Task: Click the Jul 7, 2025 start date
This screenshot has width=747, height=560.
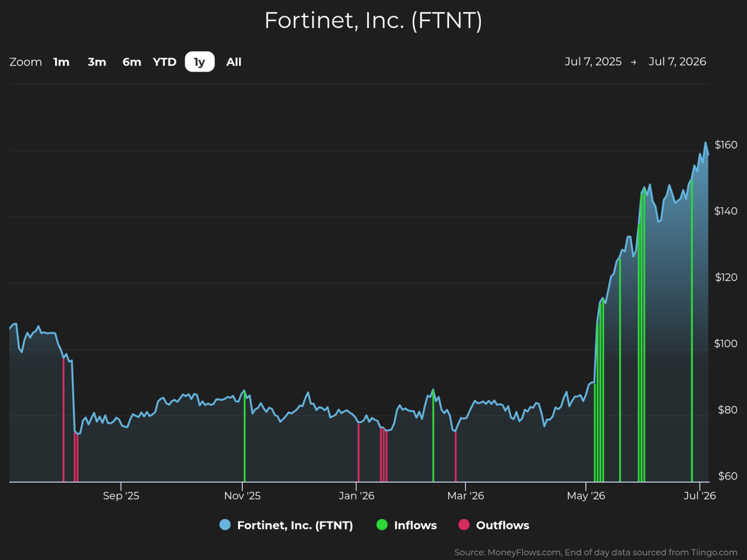Action: (x=593, y=61)
